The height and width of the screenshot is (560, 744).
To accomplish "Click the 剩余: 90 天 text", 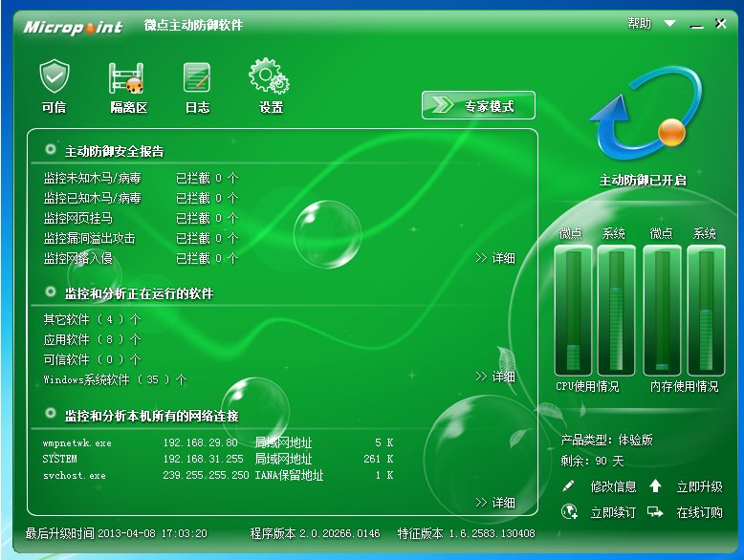I will pyautogui.click(x=592, y=461).
